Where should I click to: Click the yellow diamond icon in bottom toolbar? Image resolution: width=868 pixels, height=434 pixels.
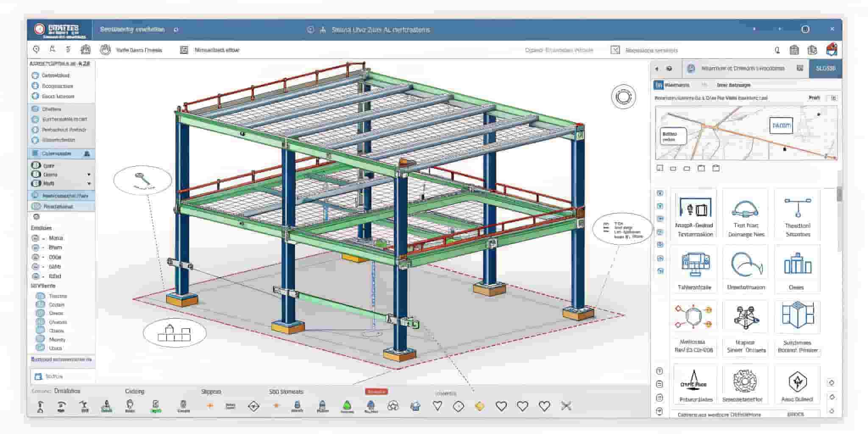[x=479, y=406]
